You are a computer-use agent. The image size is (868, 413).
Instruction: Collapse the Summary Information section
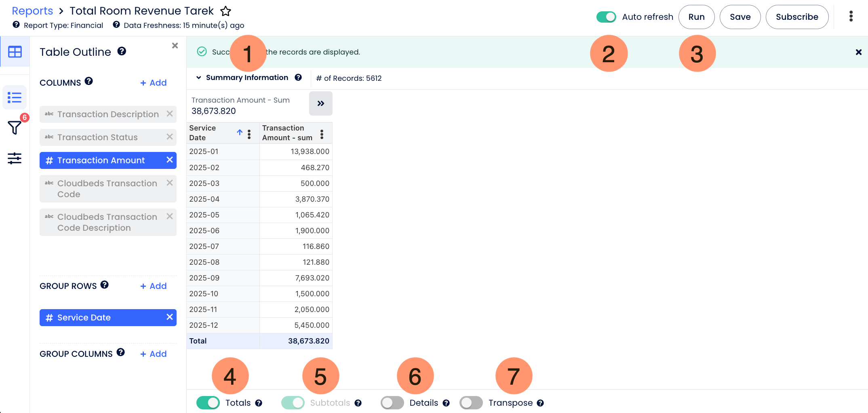(198, 78)
